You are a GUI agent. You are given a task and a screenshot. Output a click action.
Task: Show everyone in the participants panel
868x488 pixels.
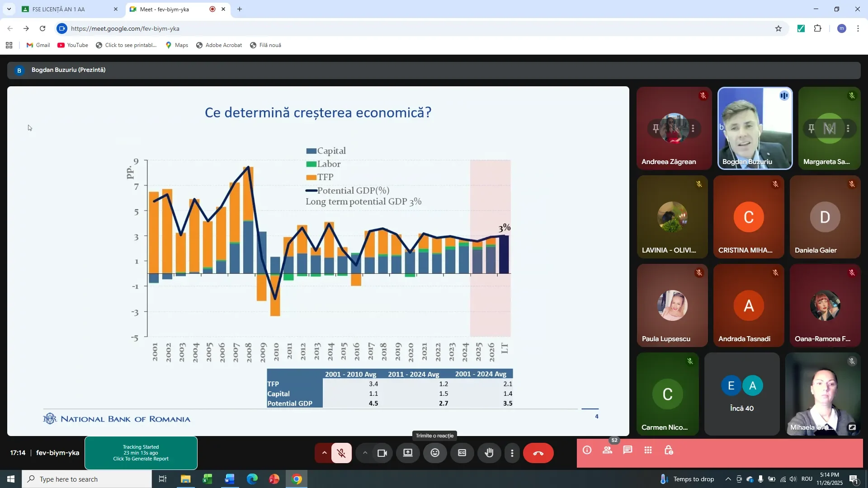click(x=608, y=450)
